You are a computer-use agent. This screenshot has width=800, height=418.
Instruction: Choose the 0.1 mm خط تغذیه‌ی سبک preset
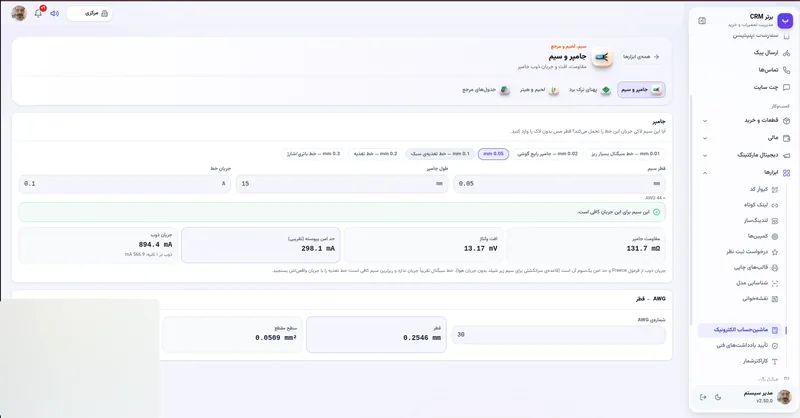click(x=440, y=154)
